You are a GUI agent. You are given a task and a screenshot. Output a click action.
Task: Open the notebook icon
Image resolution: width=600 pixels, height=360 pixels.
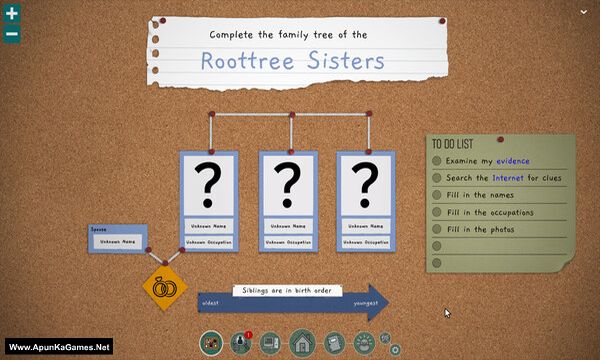(x=334, y=343)
